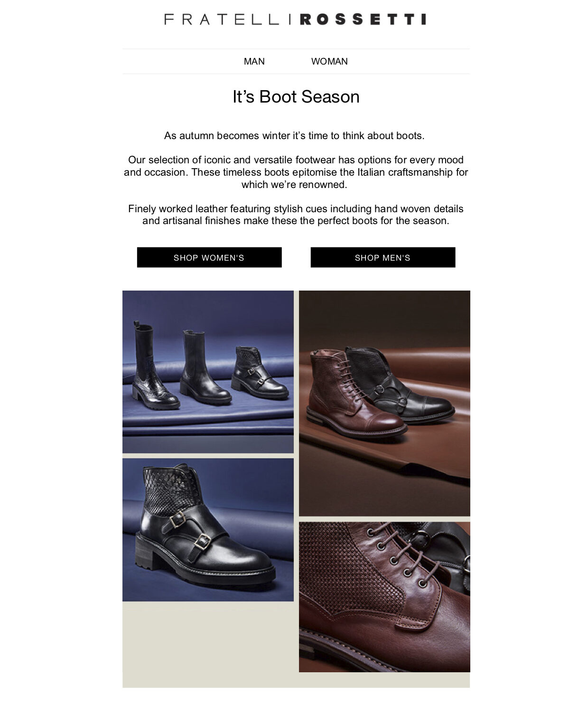Open the MAN menu link
588x715 pixels.
254,61
